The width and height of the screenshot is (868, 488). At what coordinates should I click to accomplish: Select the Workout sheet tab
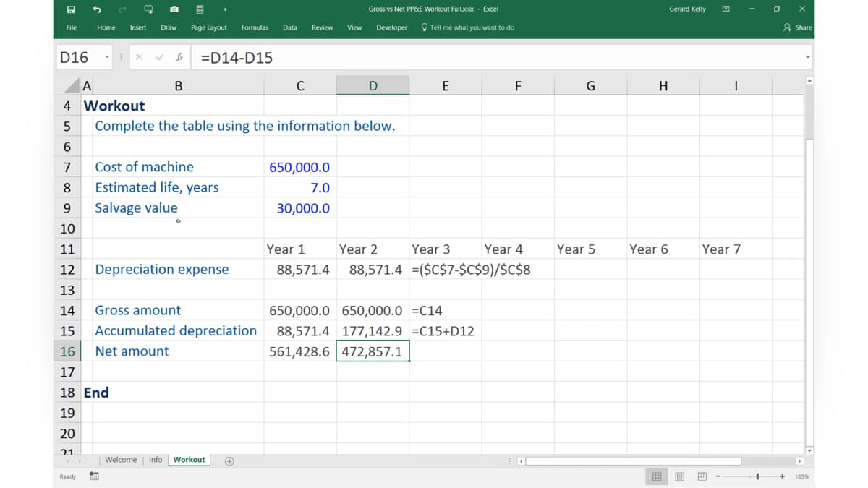(190, 460)
